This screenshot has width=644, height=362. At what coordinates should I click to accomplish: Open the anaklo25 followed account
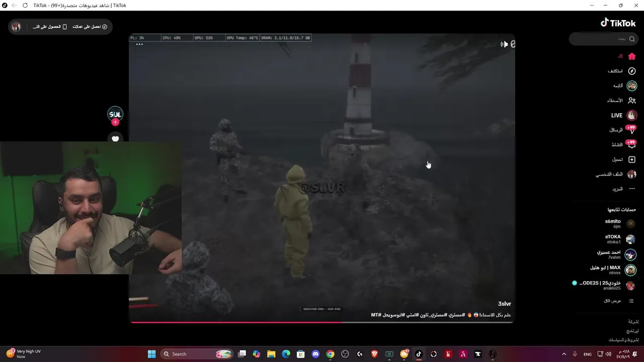click(604, 286)
